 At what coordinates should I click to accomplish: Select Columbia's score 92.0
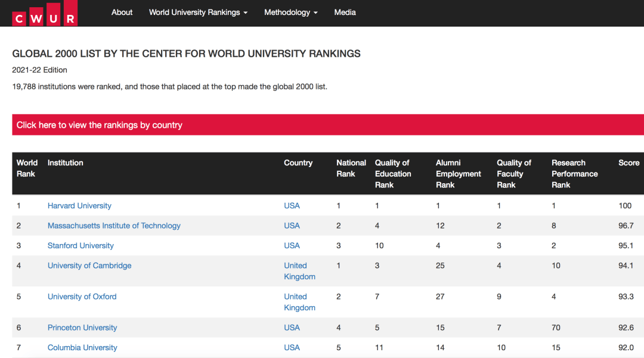(x=626, y=347)
